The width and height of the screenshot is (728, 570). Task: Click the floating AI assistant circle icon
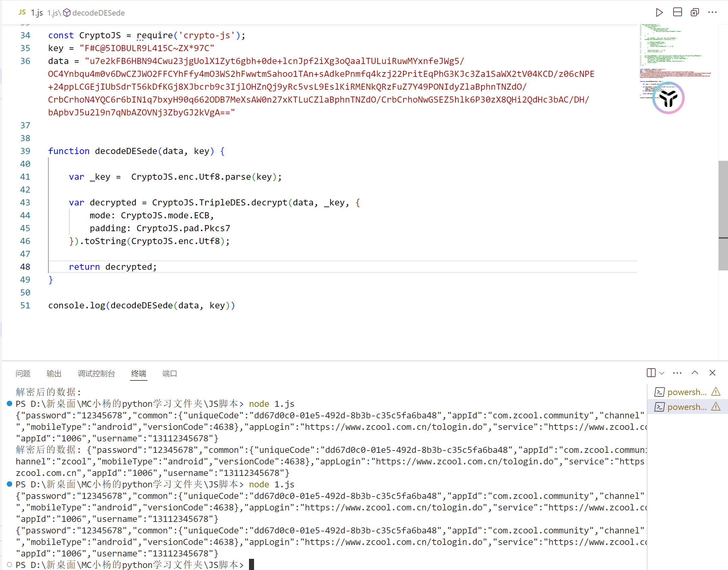tap(668, 98)
